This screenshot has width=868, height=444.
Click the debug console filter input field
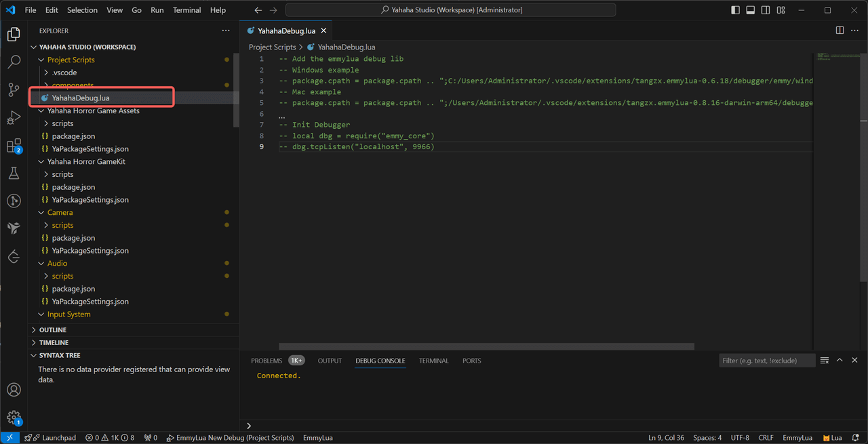click(x=766, y=361)
